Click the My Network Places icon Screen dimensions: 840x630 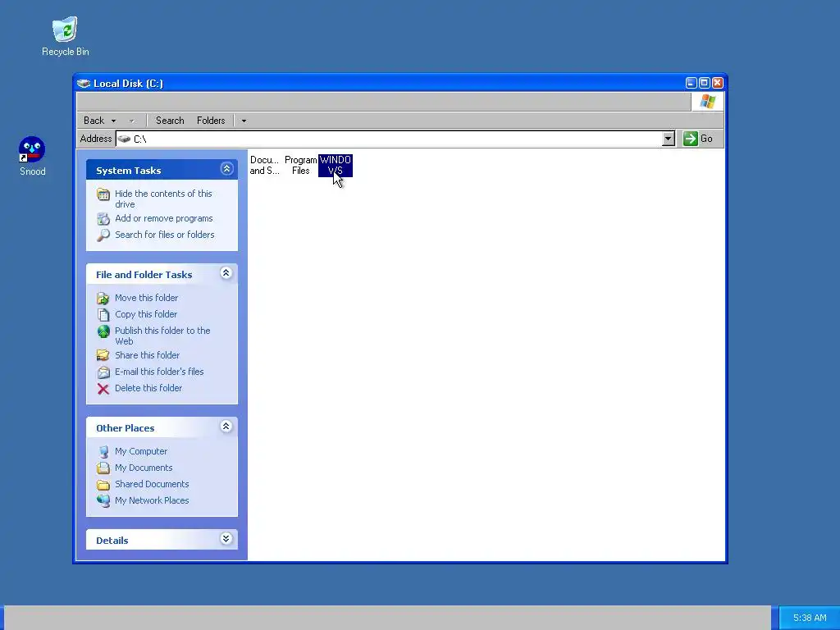coord(103,501)
